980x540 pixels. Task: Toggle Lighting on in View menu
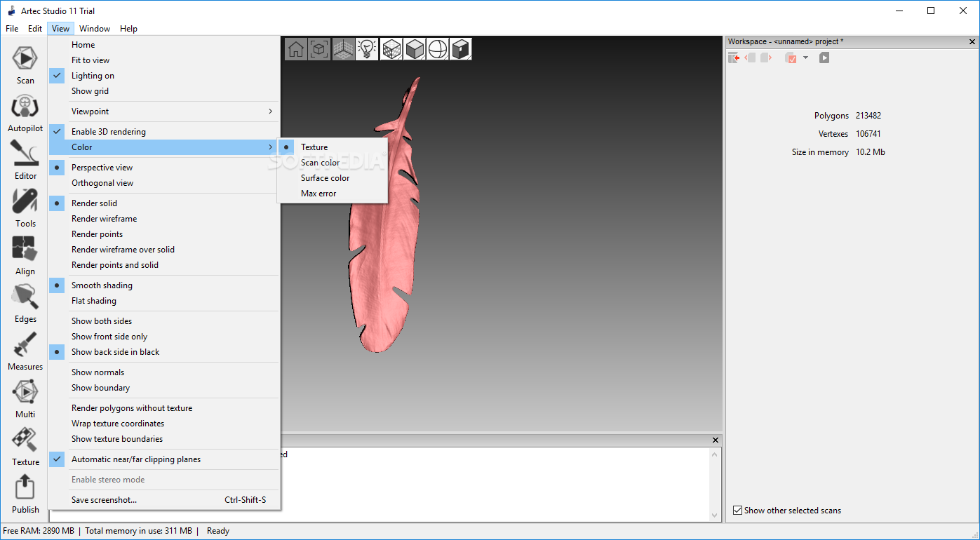164,76
